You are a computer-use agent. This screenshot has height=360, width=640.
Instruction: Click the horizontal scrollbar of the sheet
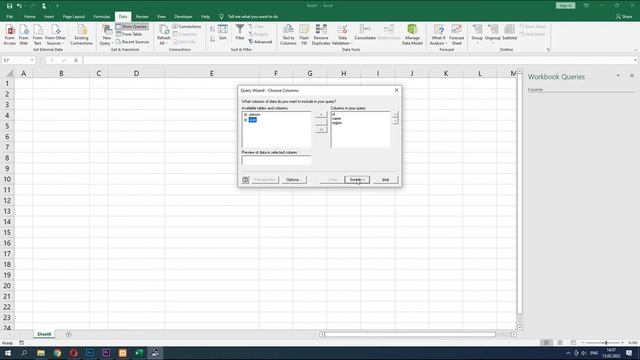[410, 334]
